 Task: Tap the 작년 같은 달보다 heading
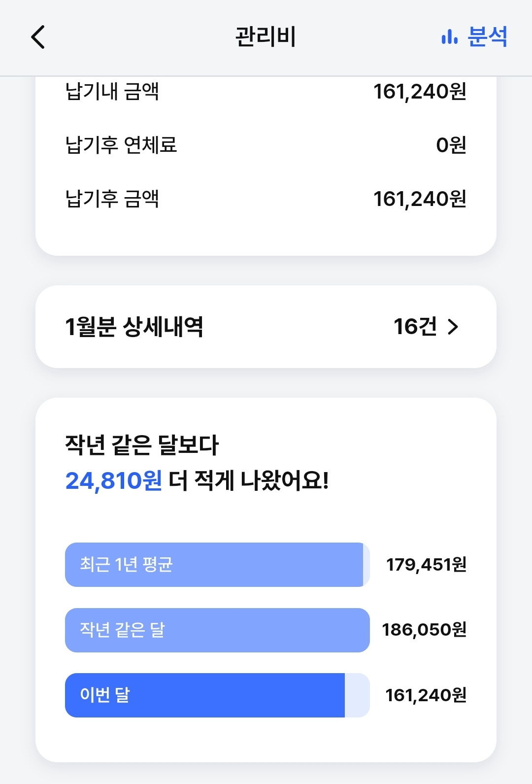point(142,445)
